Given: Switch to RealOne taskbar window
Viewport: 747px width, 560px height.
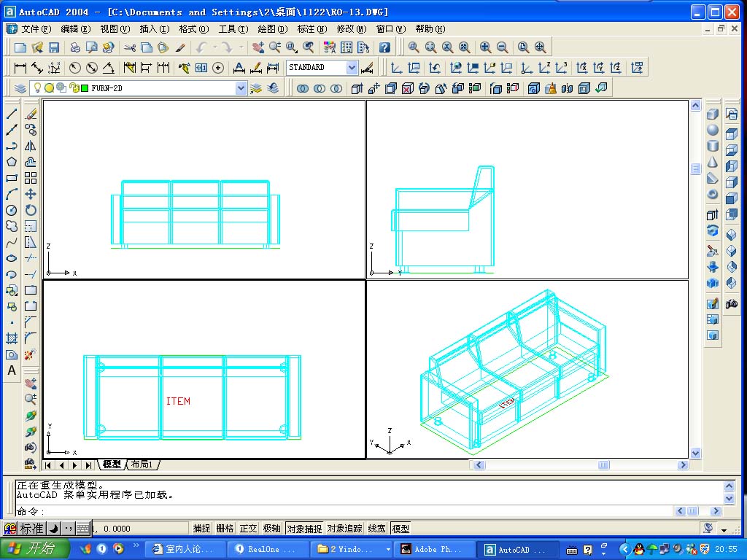Looking at the screenshot, I should click(x=269, y=550).
